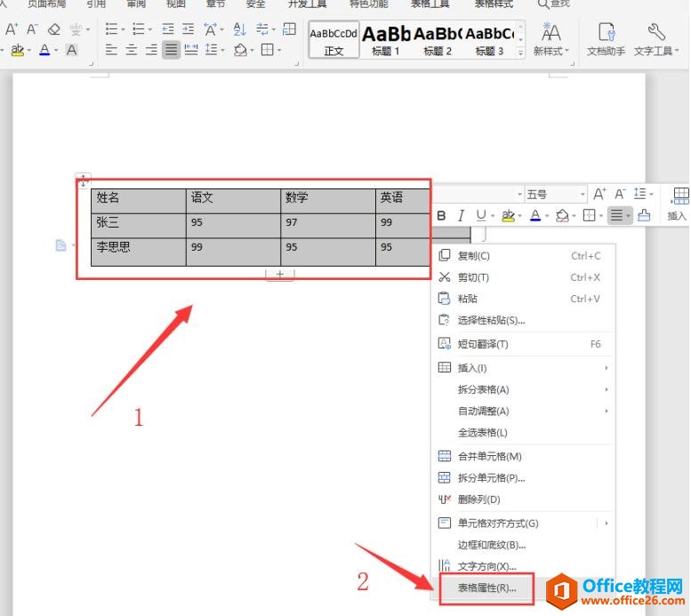Click the cell with 97
Viewport: 691px width, 616px height.
328,226
